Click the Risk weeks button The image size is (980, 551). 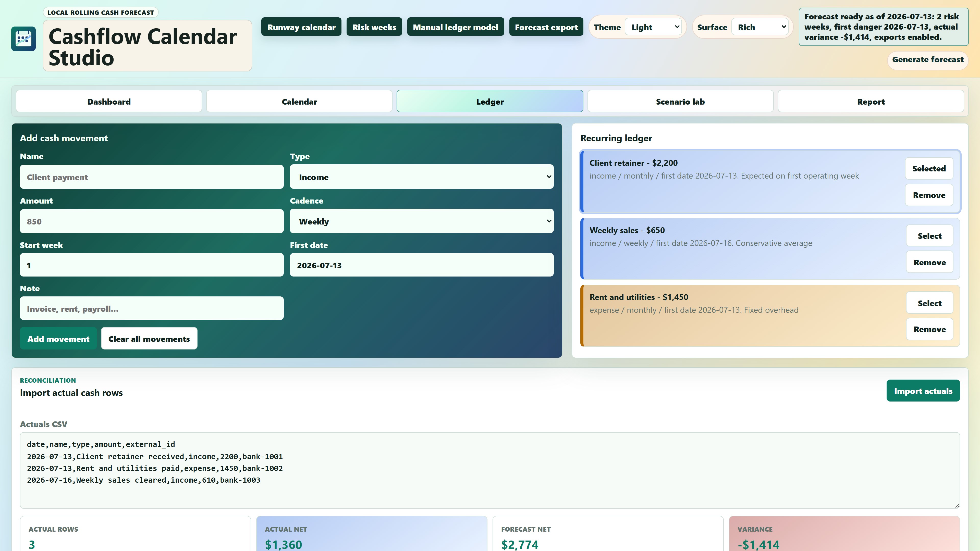click(x=374, y=27)
